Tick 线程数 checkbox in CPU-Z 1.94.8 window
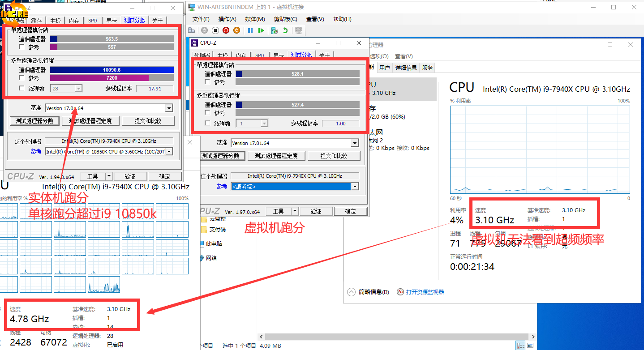Image resolution: width=644 pixels, height=350 pixels. click(x=21, y=89)
